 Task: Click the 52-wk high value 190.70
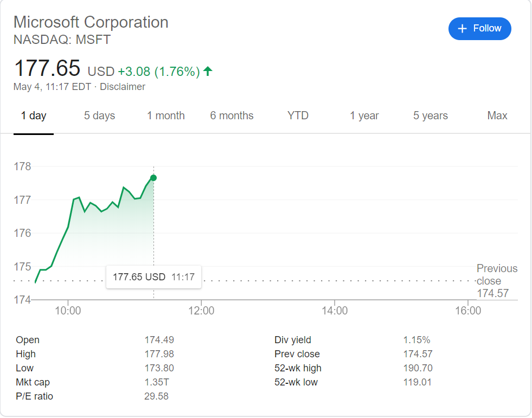pos(418,368)
